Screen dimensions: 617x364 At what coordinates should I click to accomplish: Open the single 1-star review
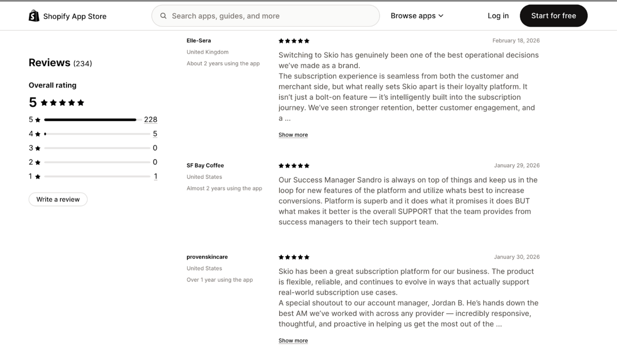[155, 176]
